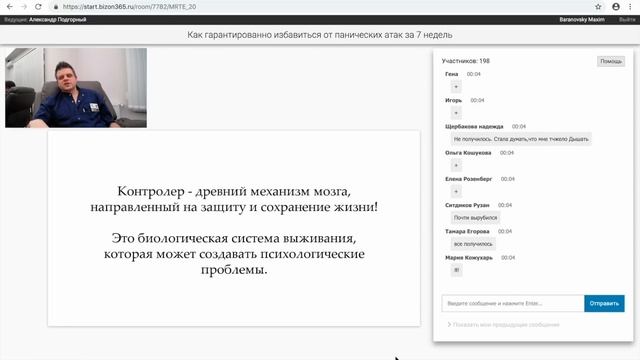
Task: Click the browser forward arrow
Action: point(24,7)
